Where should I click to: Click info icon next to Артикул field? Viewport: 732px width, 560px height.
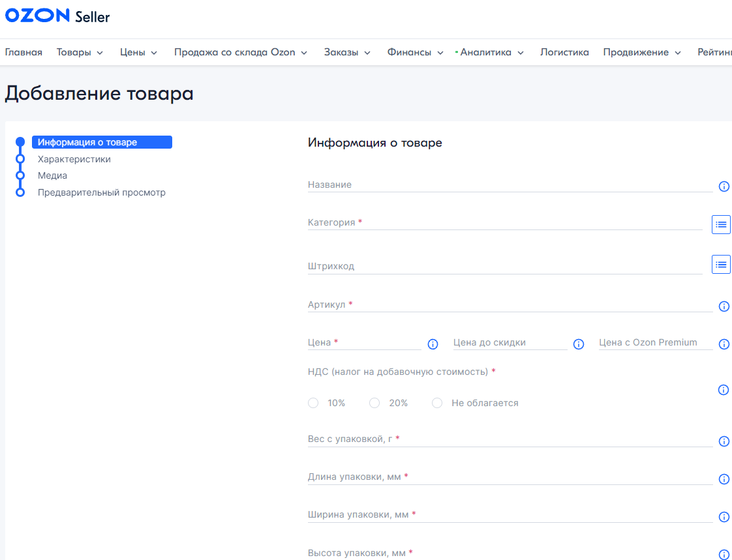[x=724, y=306]
